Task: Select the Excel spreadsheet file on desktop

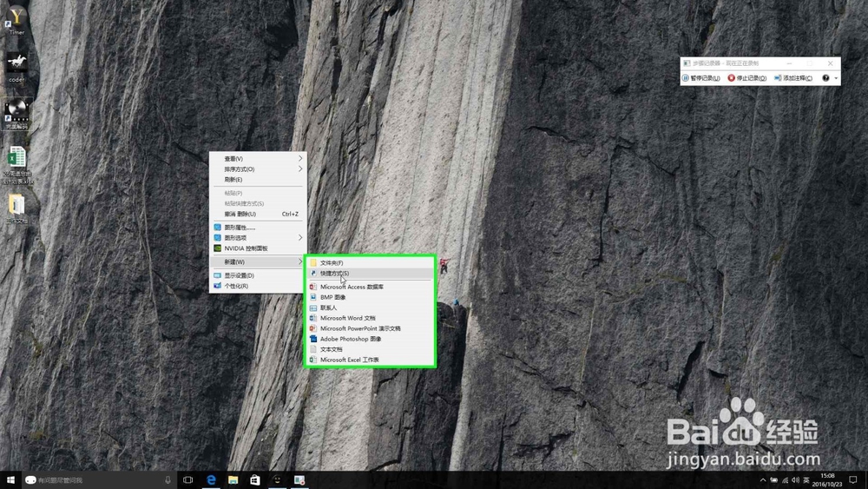Action: click(17, 164)
